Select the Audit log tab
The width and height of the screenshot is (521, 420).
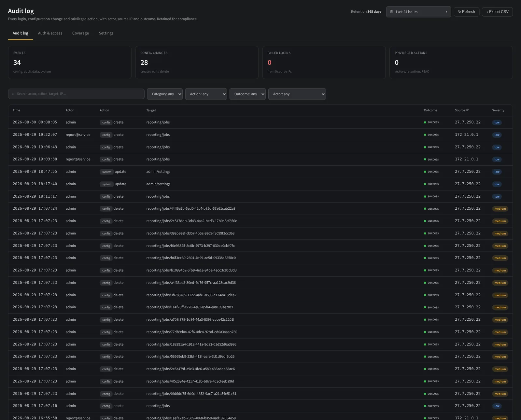21,33
